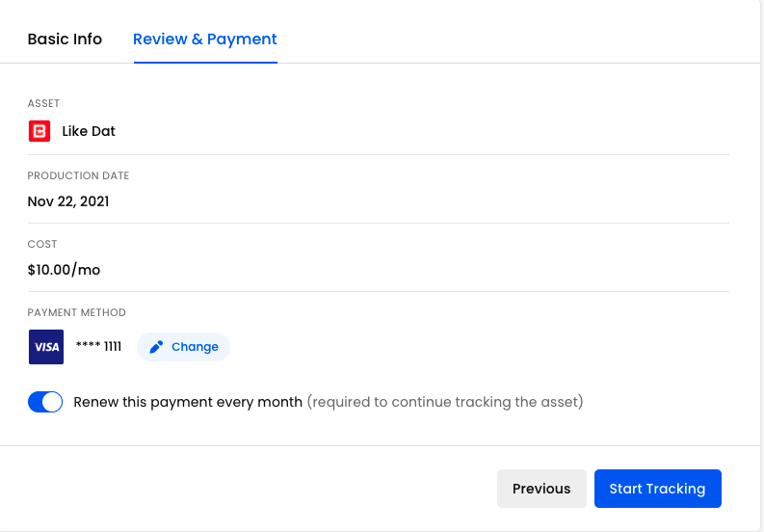Click the white knob of the renewal switch
764x532 pixels.
pyautogui.click(x=52, y=402)
